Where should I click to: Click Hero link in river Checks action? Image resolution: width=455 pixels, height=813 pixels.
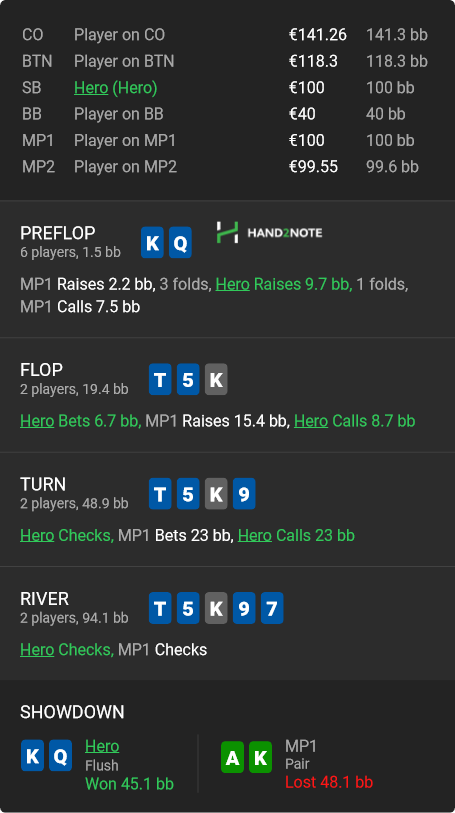(37, 649)
